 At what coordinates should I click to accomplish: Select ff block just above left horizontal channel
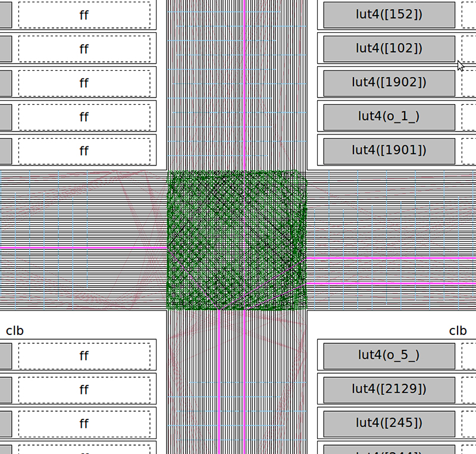point(84,151)
